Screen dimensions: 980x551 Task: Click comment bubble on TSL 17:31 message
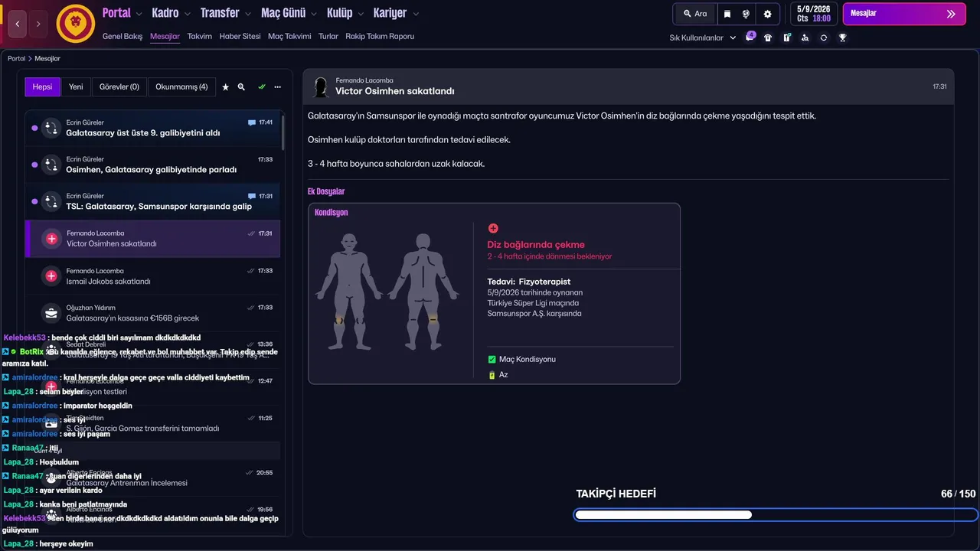pos(252,196)
